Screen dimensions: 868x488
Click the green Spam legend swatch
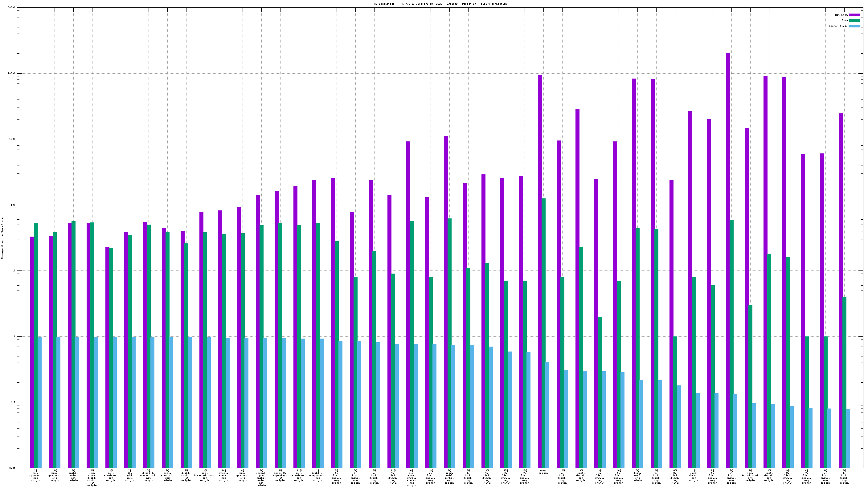coord(854,21)
